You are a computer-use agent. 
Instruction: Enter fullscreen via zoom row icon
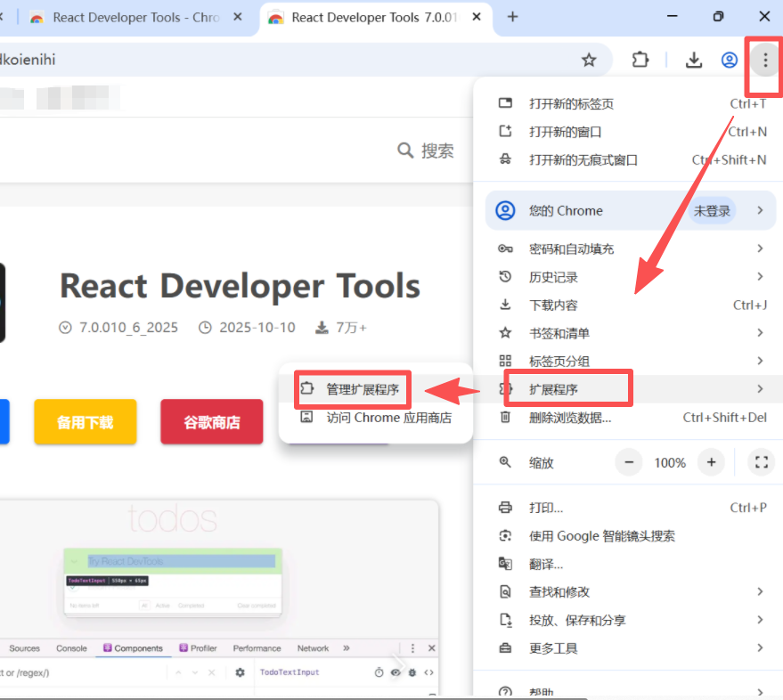point(761,462)
